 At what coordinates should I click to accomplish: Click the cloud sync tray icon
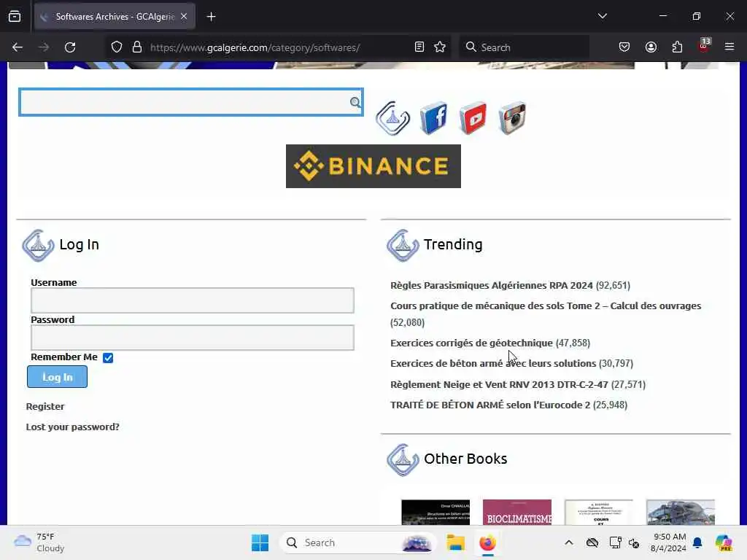(592, 542)
